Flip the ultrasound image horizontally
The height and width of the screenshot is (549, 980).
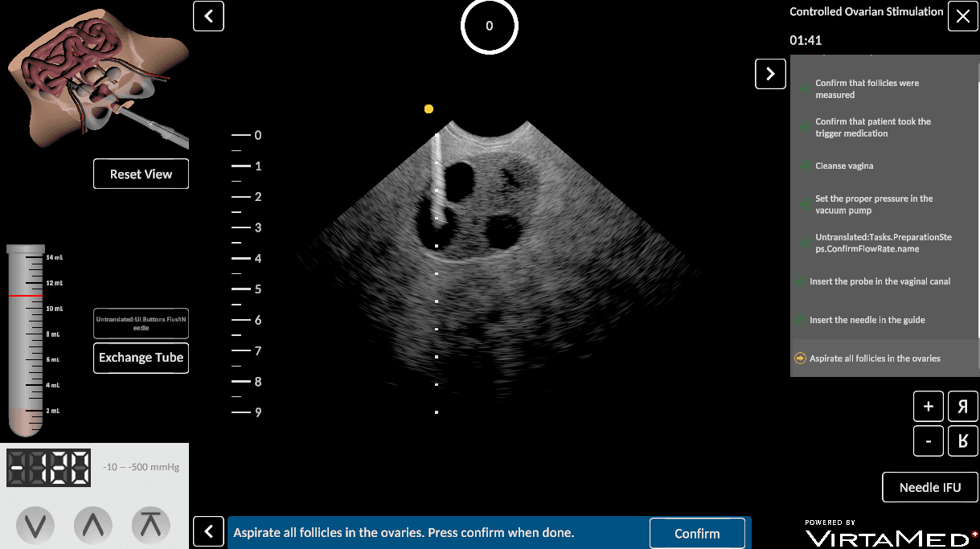pyautogui.click(x=962, y=406)
